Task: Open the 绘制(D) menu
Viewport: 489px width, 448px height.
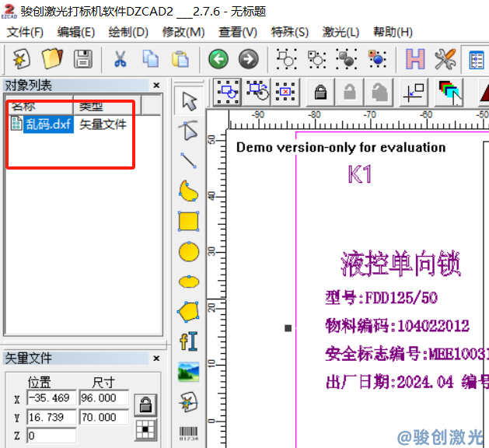Action: [128, 32]
